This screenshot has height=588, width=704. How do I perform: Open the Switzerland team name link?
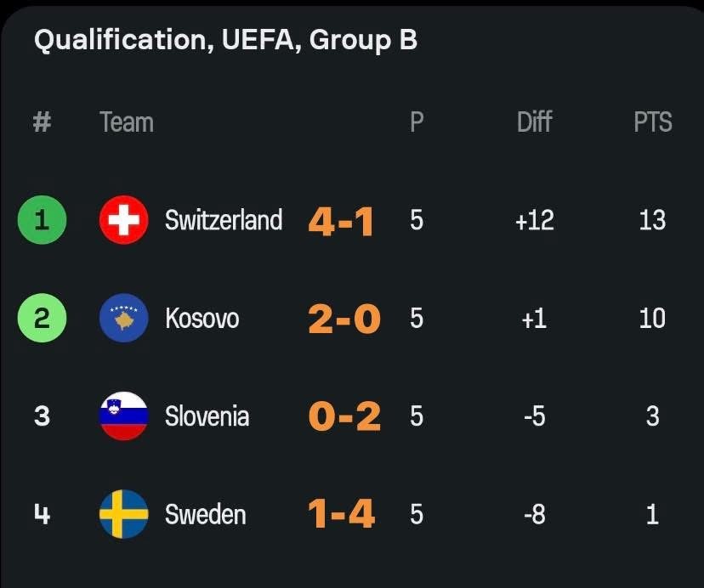pyautogui.click(x=224, y=220)
